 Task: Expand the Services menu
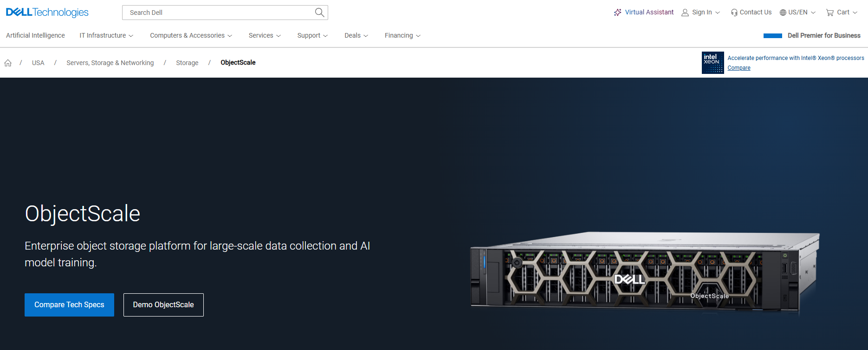point(265,35)
